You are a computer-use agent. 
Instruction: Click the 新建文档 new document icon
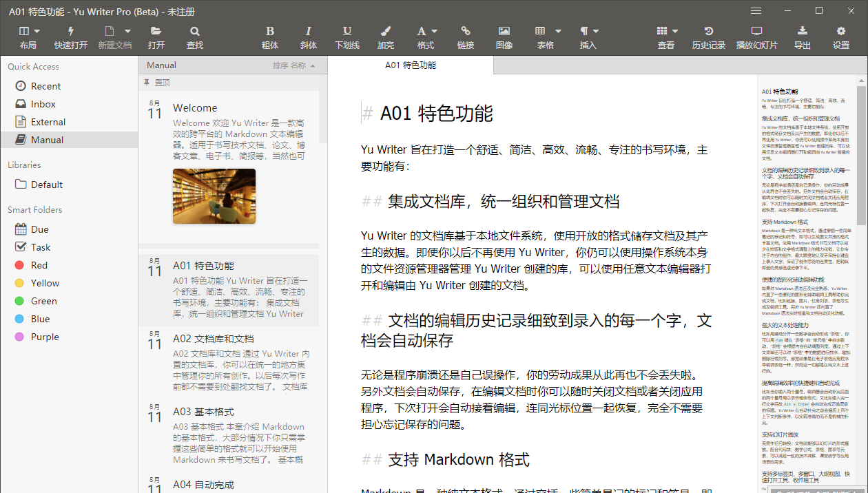click(x=109, y=31)
